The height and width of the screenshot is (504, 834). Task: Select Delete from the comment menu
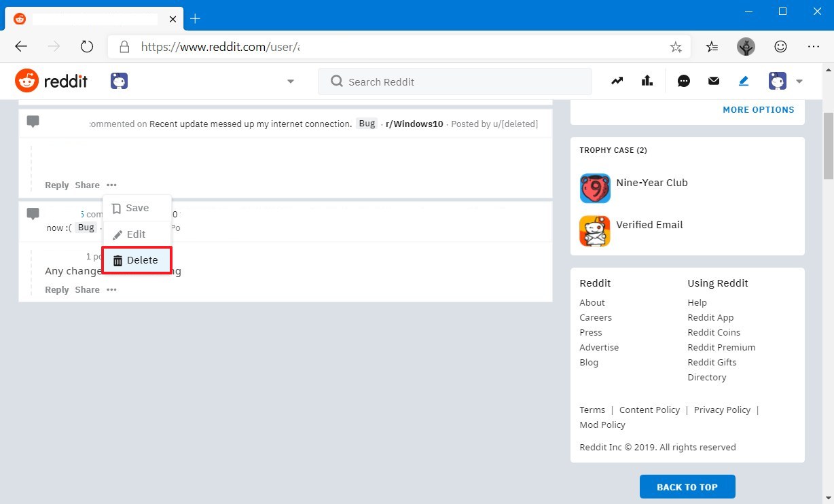(x=137, y=260)
